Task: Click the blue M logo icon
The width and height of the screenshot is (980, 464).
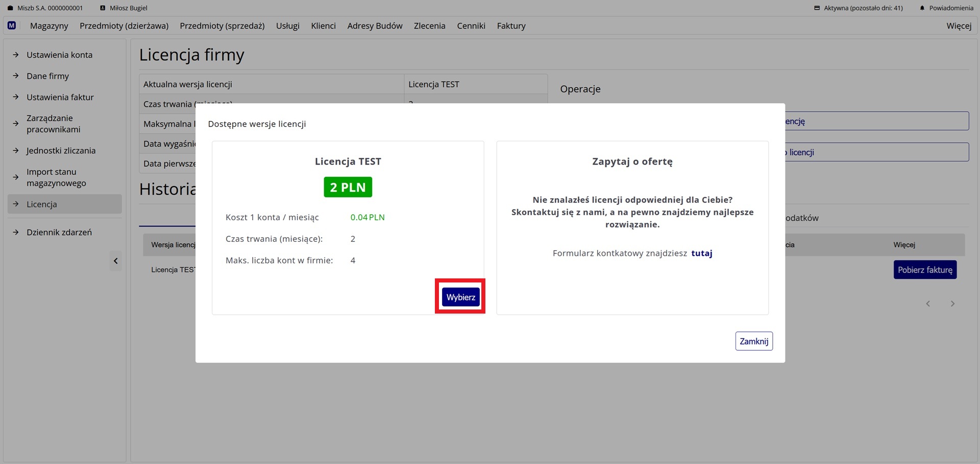Action: pos(12,25)
